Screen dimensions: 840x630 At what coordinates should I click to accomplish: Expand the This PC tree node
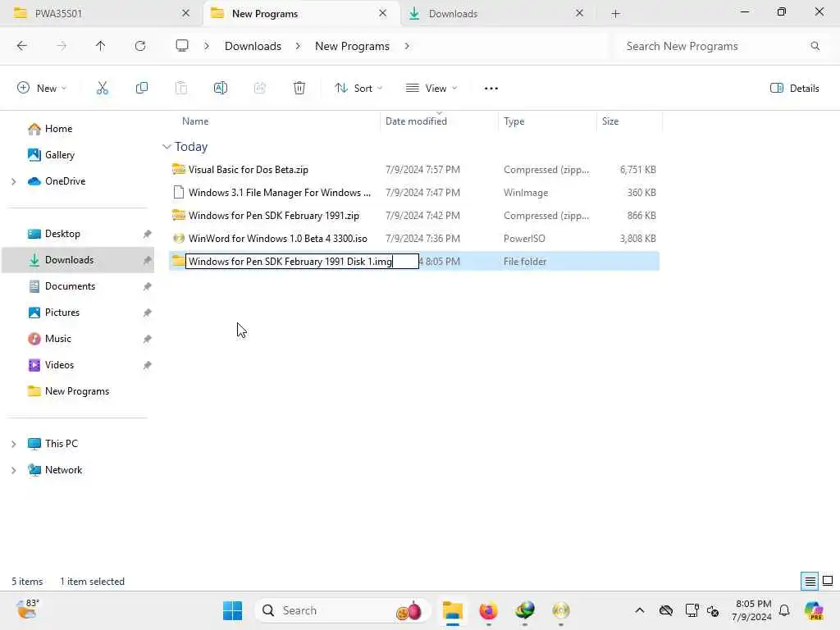(13, 444)
